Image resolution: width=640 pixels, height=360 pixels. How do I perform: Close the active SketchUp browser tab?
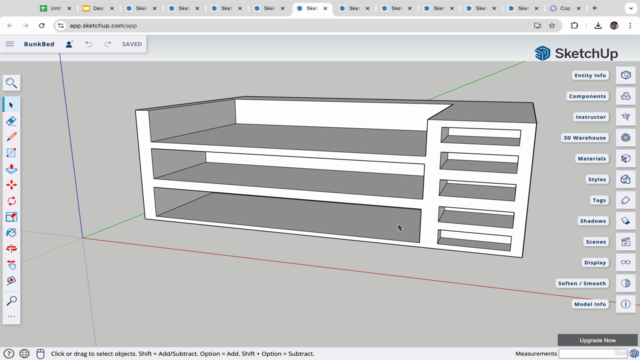[325, 8]
